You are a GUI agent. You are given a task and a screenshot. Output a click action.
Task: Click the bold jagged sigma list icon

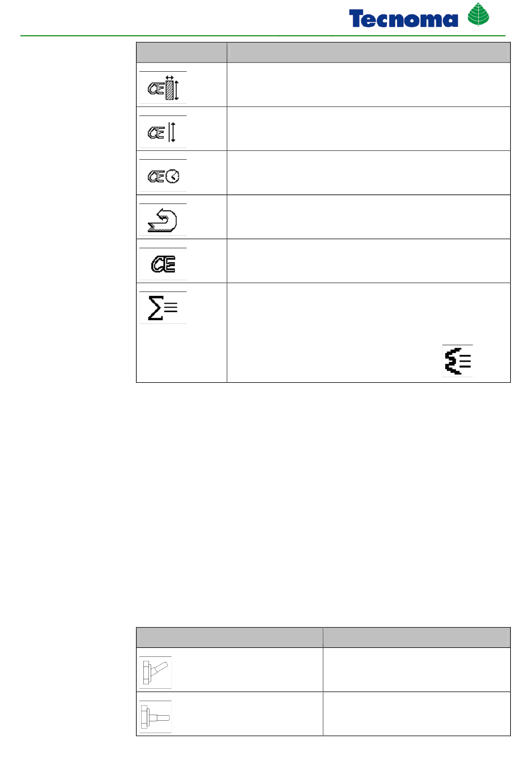coord(458,361)
